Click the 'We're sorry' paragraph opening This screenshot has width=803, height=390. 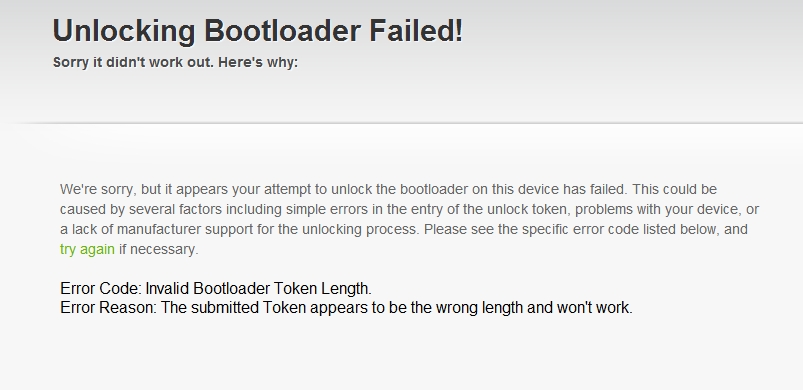97,189
